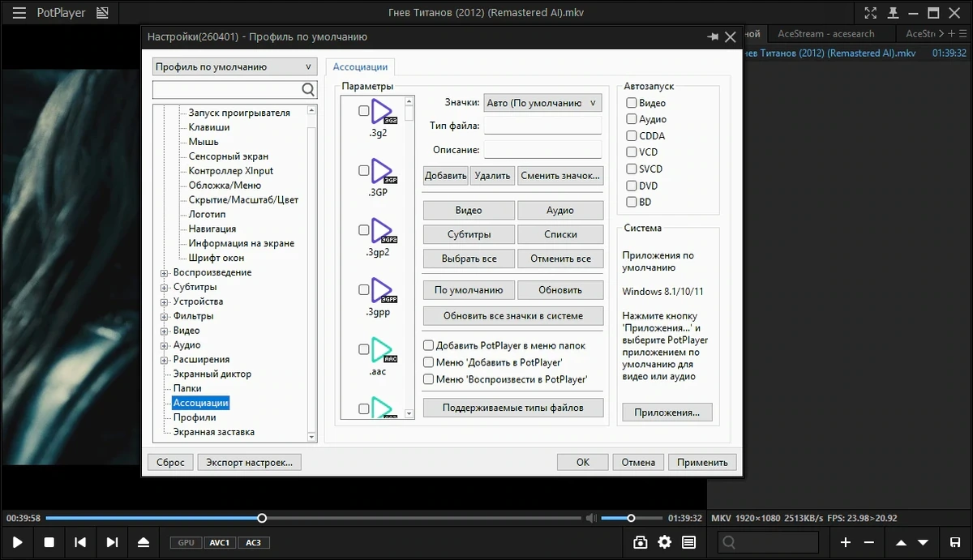The height and width of the screenshot is (560, 973).
Task: Stop playback with the square Stop button
Action: (49, 542)
